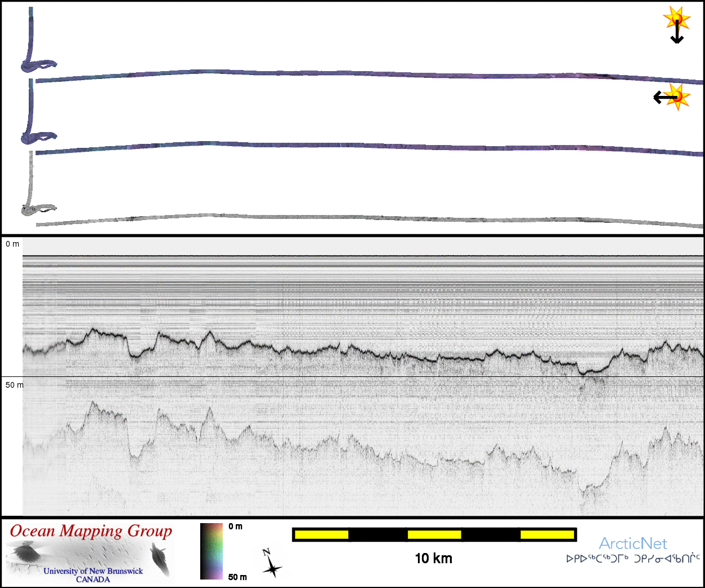Click the leftmost yellow segment of scale bar

(321, 534)
